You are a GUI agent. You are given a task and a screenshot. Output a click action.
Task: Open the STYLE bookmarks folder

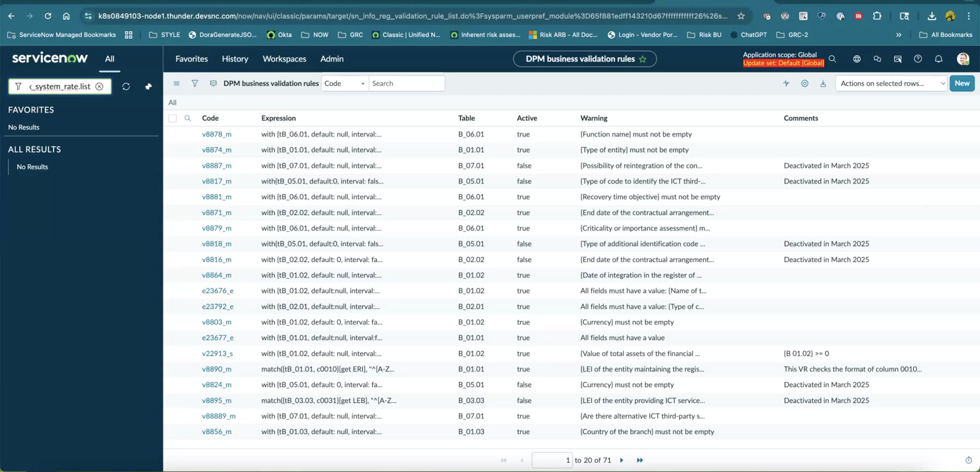[164, 35]
